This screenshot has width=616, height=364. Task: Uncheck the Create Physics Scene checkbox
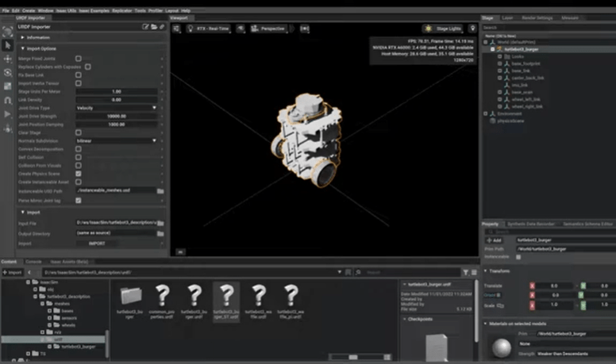coord(79,173)
